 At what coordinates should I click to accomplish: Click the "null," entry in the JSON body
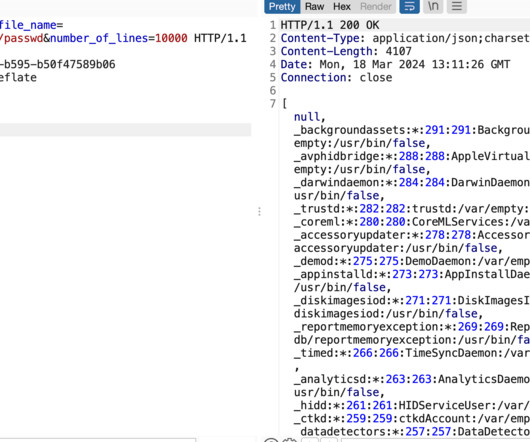click(309, 117)
